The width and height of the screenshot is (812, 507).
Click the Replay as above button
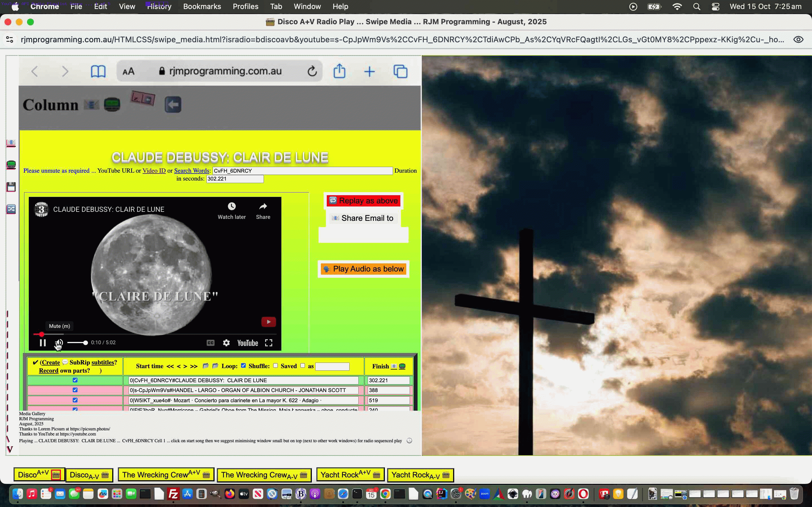click(364, 201)
